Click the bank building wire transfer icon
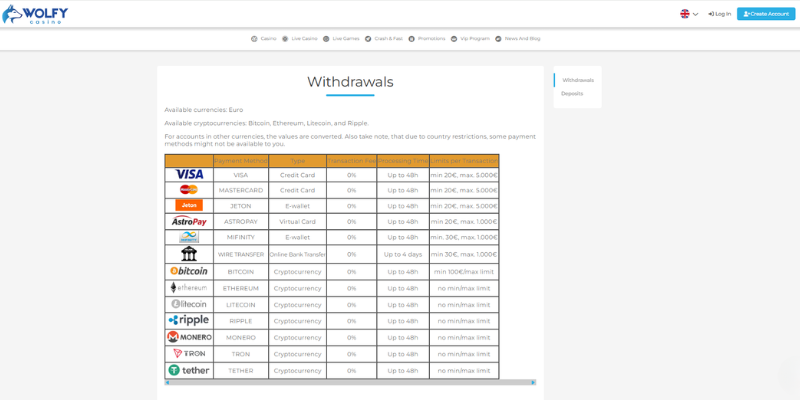The image size is (800, 400). 189,254
